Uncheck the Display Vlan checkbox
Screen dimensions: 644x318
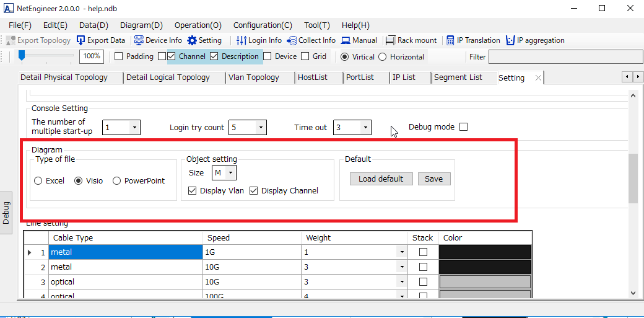[x=193, y=191]
